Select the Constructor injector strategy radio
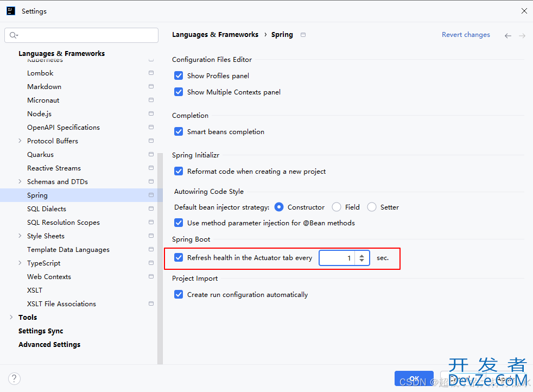 [279, 207]
